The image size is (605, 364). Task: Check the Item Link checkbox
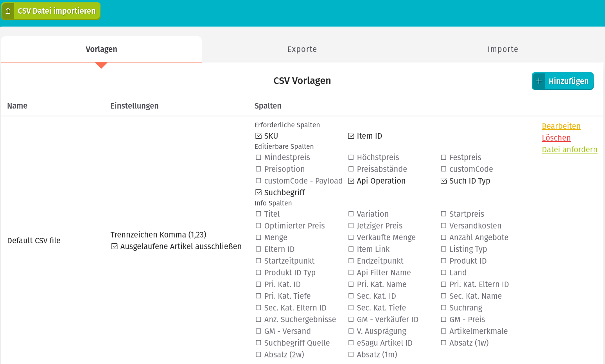351,249
